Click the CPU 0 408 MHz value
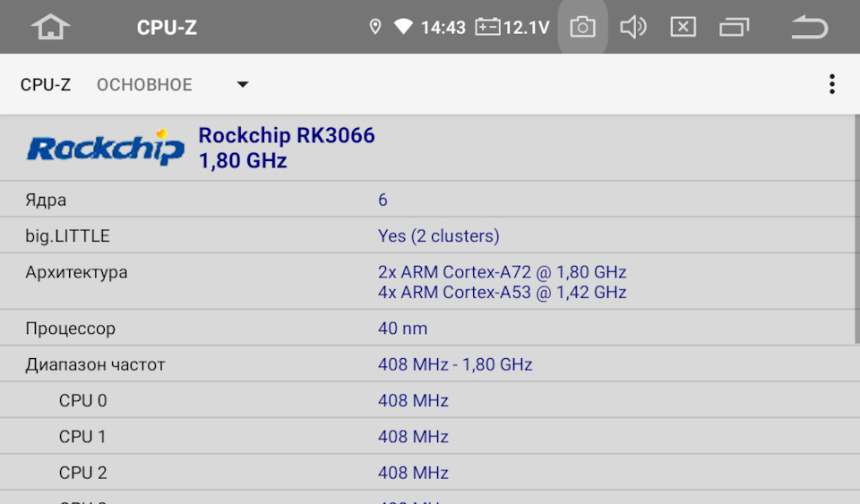 413,401
